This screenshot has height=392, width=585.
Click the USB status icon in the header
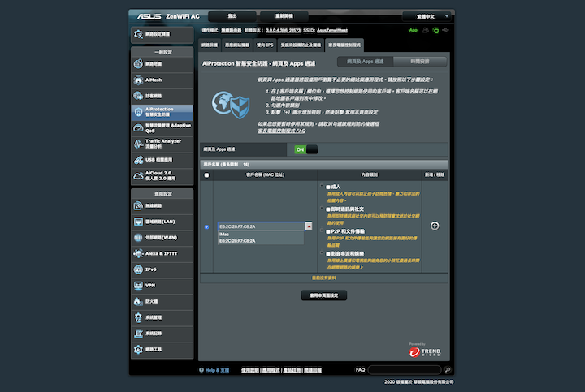pyautogui.click(x=445, y=30)
